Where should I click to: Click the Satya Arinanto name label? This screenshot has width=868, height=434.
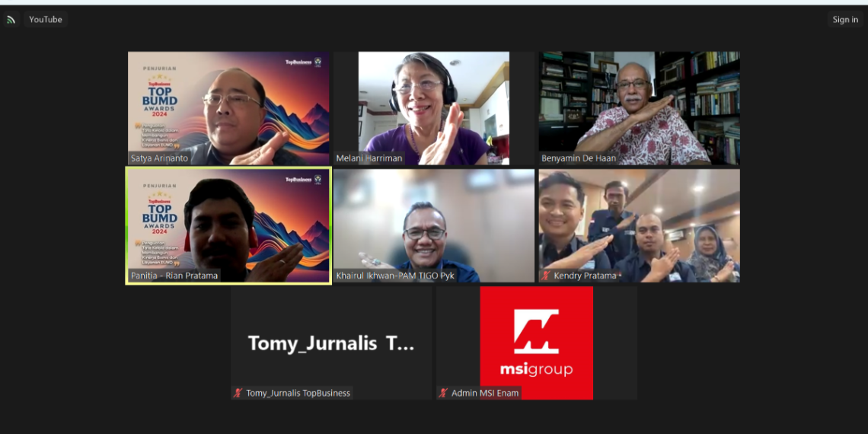click(x=159, y=158)
